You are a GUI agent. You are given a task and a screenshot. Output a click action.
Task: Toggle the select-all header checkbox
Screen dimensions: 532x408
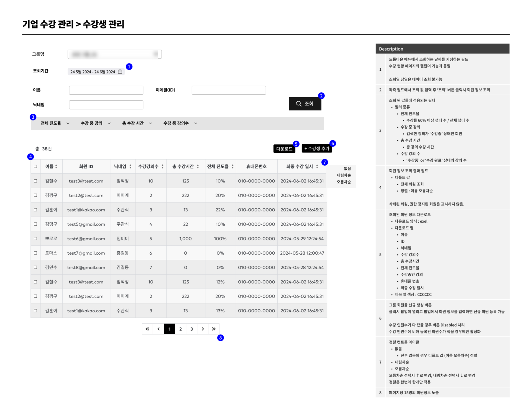(35, 166)
